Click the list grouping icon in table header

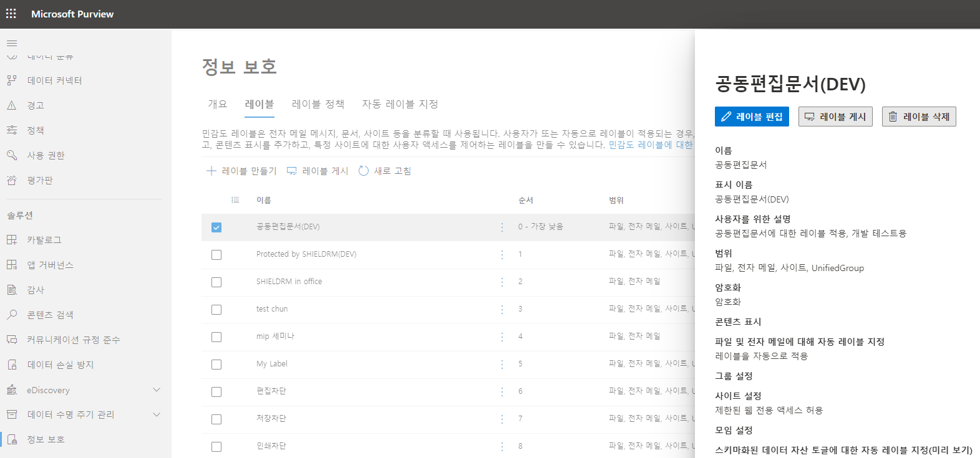(235, 200)
